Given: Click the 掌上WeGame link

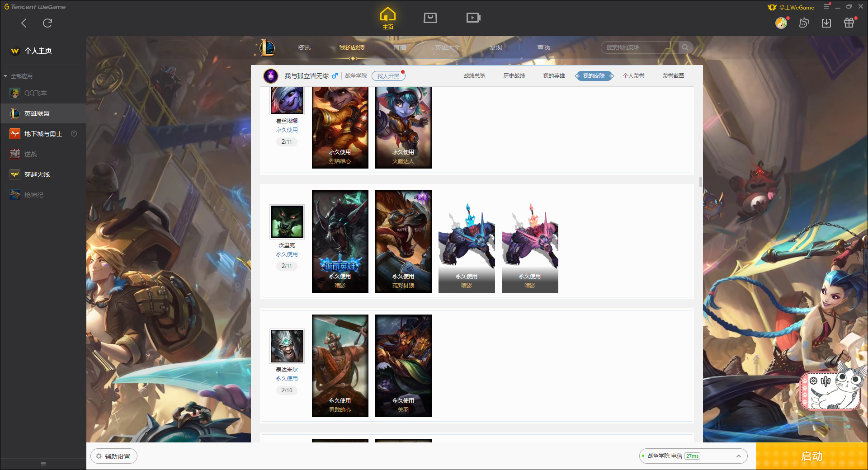Looking at the screenshot, I should coord(792,7).
